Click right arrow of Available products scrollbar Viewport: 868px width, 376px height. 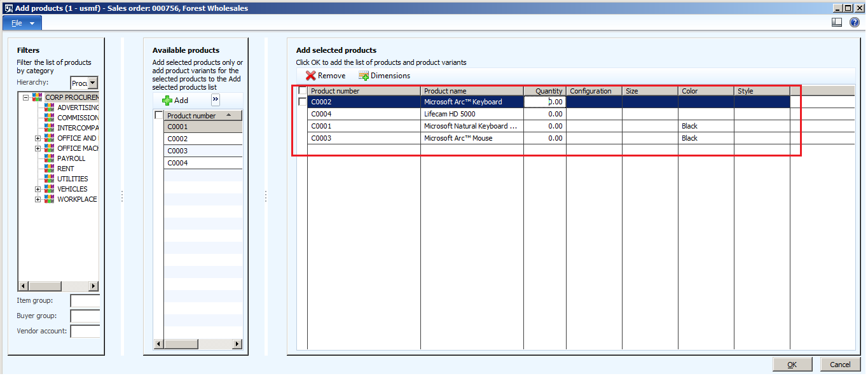(x=238, y=344)
